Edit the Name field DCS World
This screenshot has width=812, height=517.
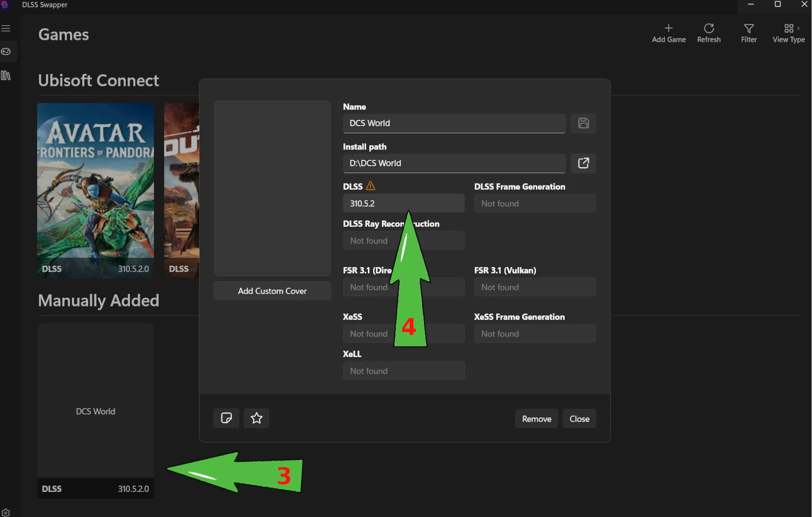click(x=454, y=123)
